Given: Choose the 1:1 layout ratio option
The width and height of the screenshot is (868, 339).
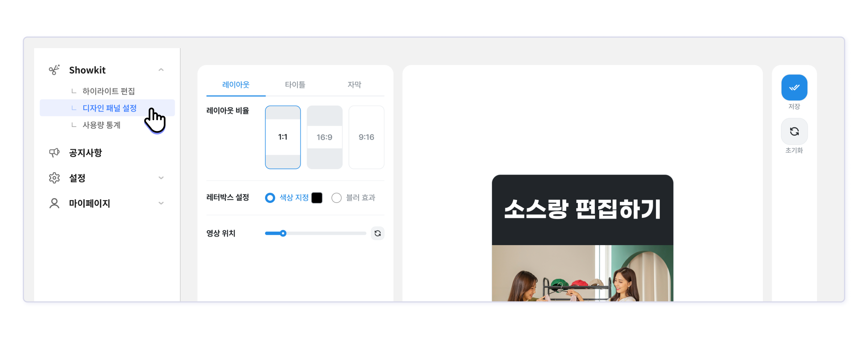Looking at the screenshot, I should tap(283, 137).
